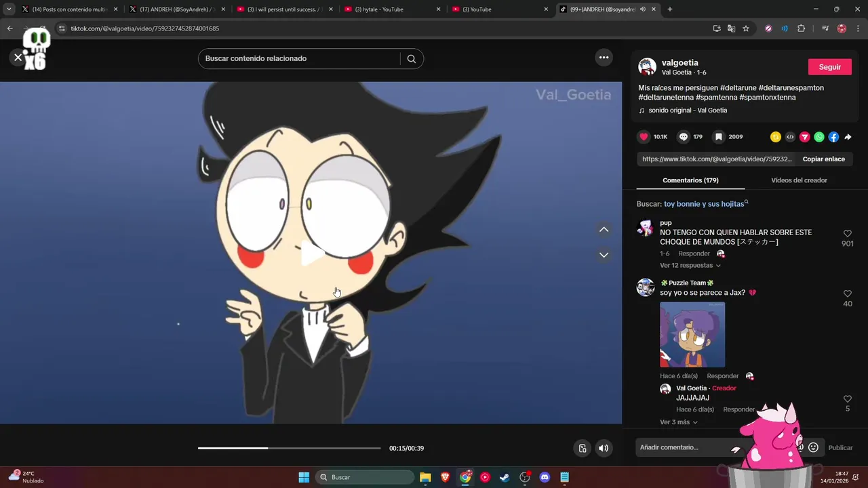Viewport: 868px width, 488px height.
Task: Focus the 'Buscar contenido relacionado' search field
Action: 299,58
